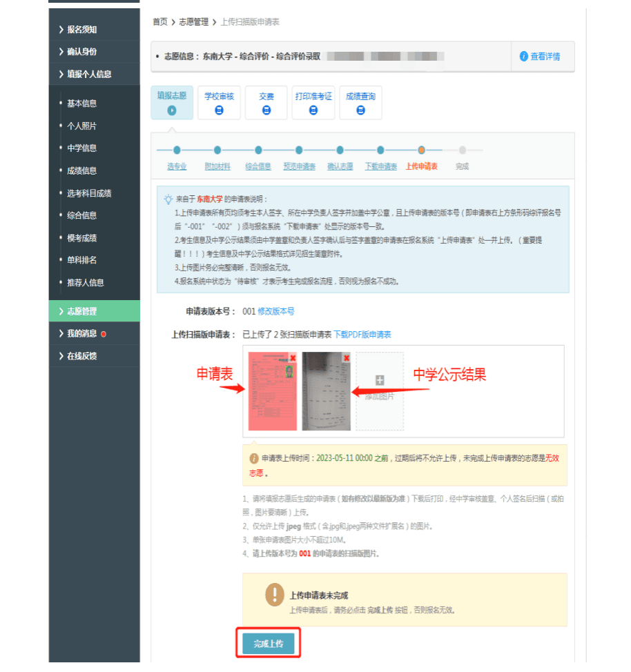Click the 修改版本号 link

pos(275,312)
